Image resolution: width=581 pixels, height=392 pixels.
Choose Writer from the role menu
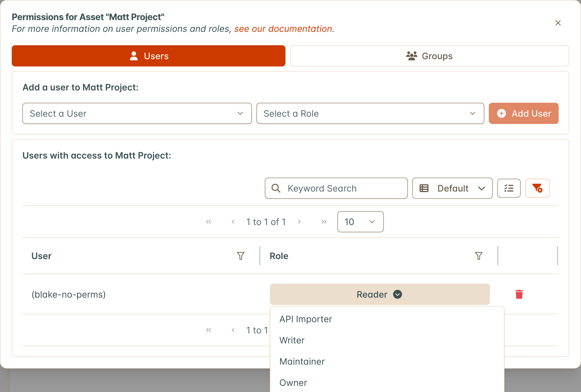387,340
